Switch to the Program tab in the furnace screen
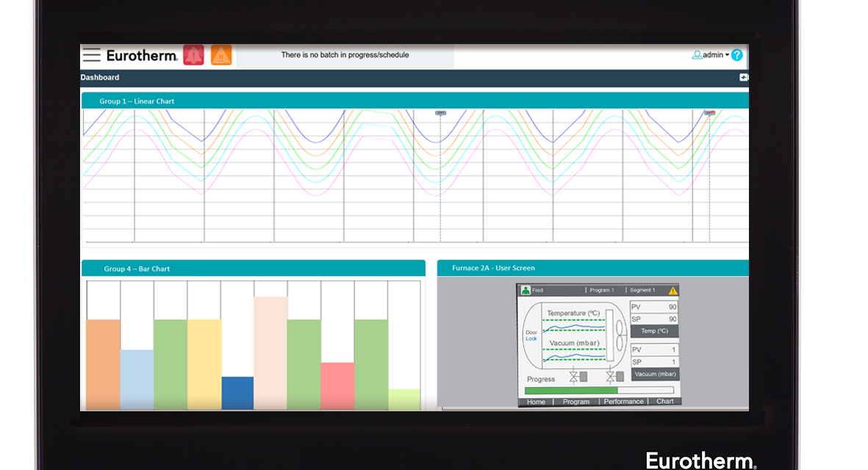Viewport: 868px width, 470px height. point(575,401)
